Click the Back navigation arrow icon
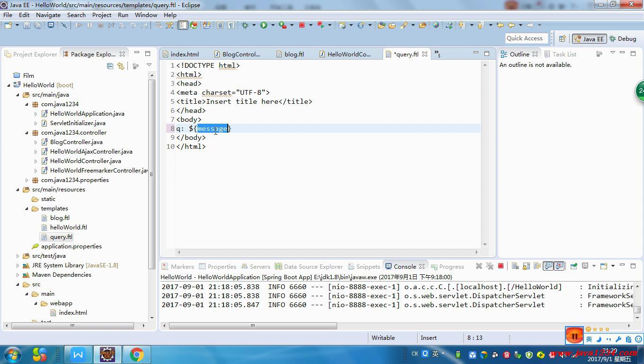644x364 pixels. [x=511, y=25]
